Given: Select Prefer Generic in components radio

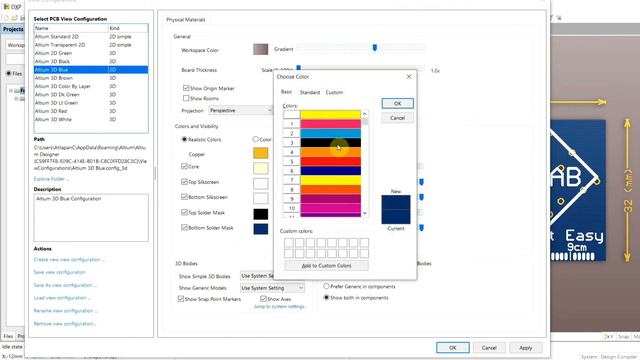Looking at the screenshot, I should click(327, 286).
